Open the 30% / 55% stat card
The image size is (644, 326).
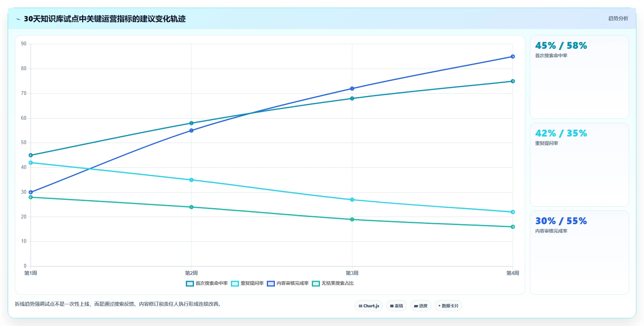(x=579, y=252)
